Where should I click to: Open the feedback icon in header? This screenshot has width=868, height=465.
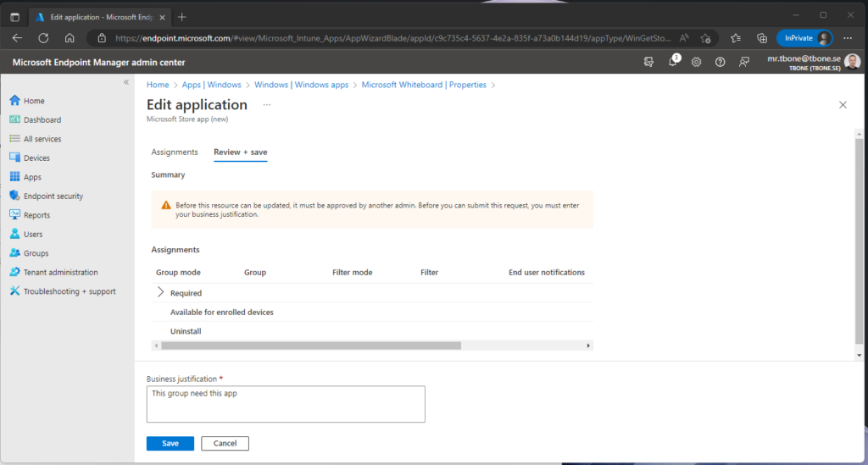744,63
